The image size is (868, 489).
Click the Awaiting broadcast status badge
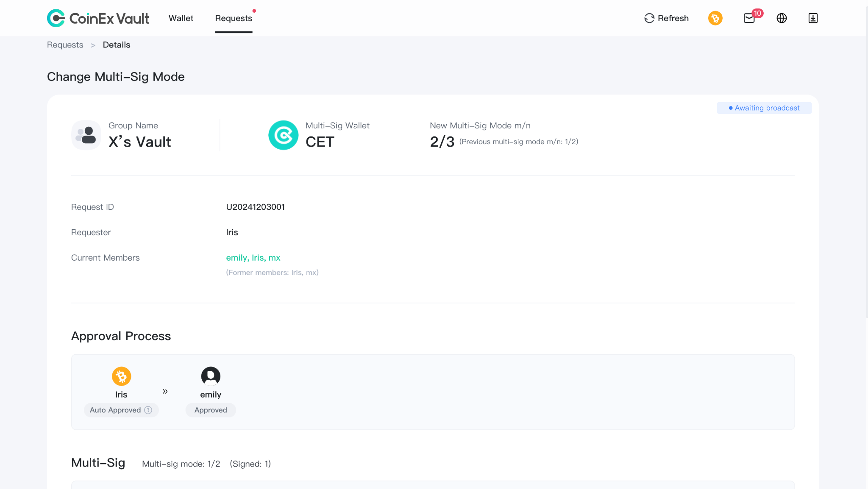click(x=764, y=108)
